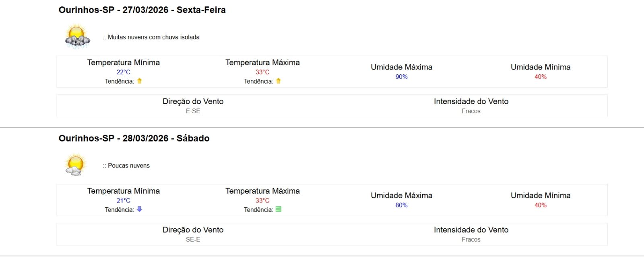Select the 27/03/2026 Sexta-Feira forecast heading
This screenshot has width=644, height=258.
click(x=142, y=10)
